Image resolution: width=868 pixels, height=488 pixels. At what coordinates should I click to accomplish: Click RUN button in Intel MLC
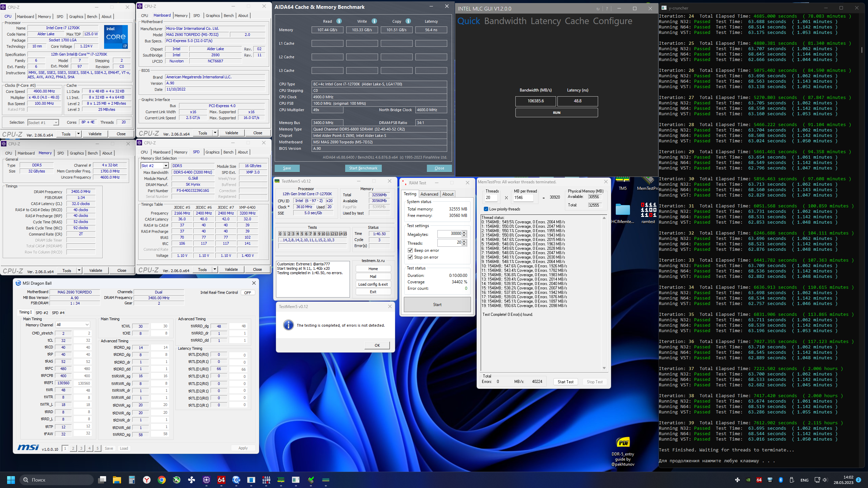pyautogui.click(x=556, y=113)
